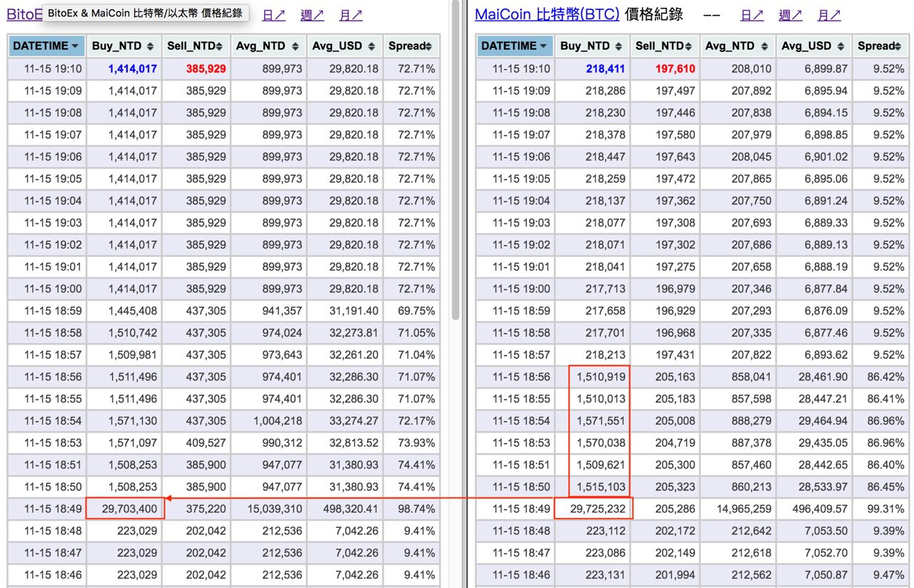This screenshot has height=588, width=914.
Task: Sort BitoEx table by DATETIME column
Action: (47, 46)
